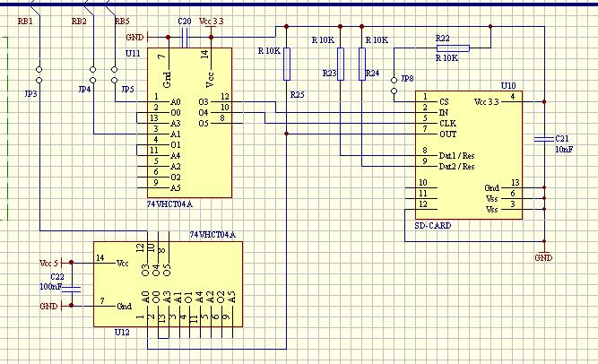Click the O5 pin label on U11
The image size is (598, 364).
[204, 123]
